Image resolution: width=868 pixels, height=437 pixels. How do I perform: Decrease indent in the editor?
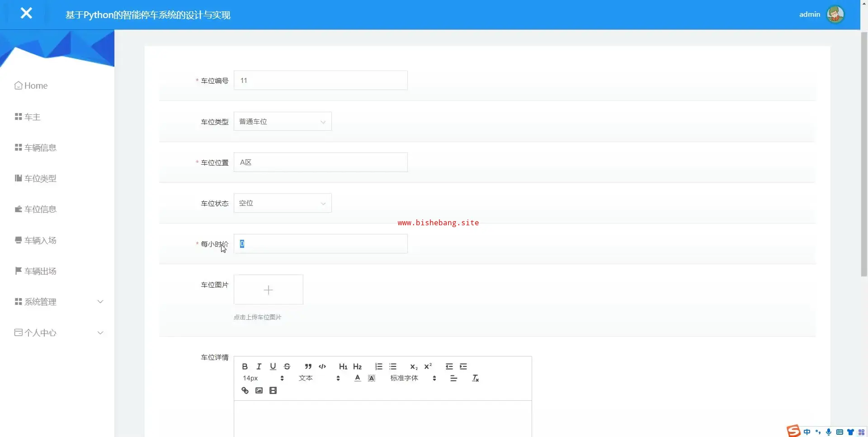click(449, 366)
